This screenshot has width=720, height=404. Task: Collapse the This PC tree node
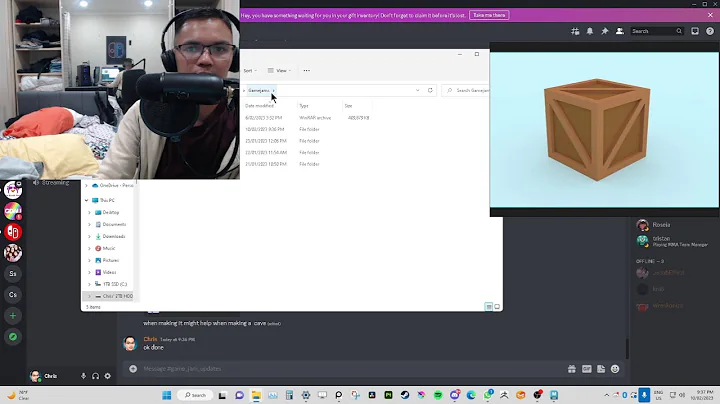86,201
